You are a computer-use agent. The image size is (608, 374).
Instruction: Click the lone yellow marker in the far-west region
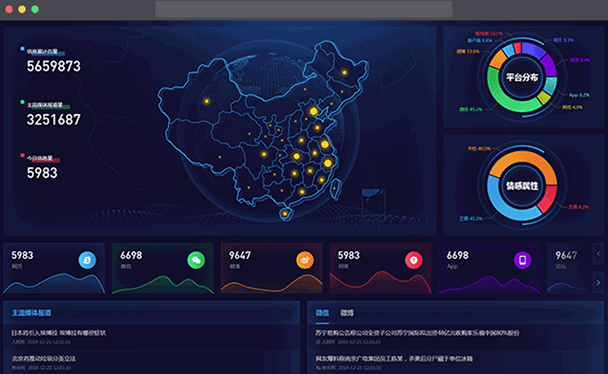pos(207,101)
